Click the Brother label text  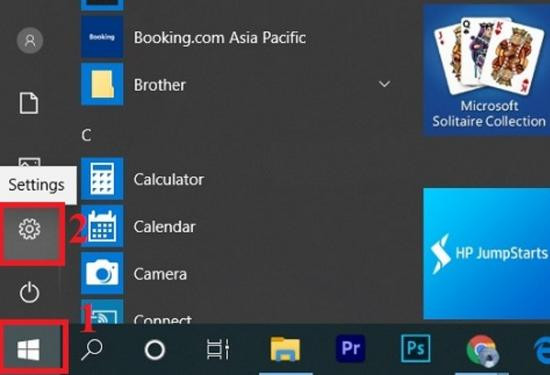(x=160, y=85)
